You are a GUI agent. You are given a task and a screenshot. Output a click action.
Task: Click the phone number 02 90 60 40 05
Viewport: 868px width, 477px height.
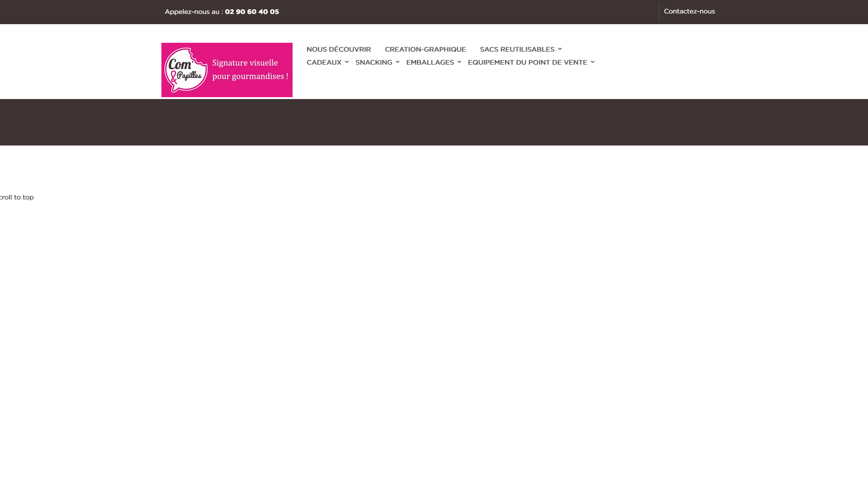[252, 12]
